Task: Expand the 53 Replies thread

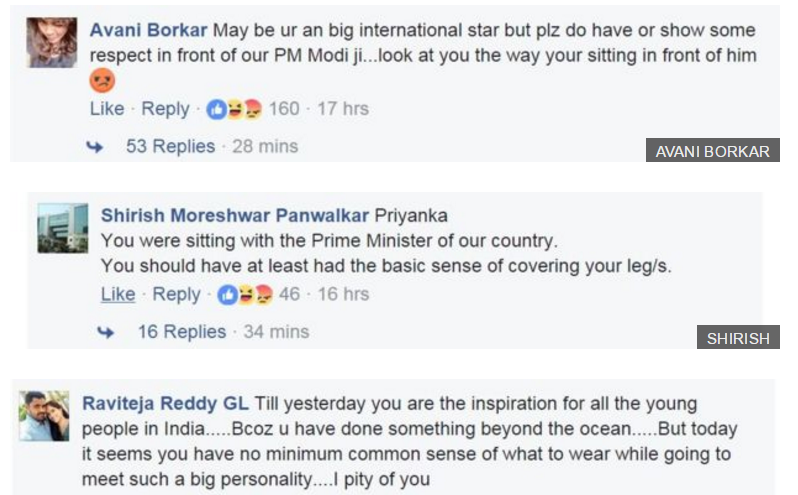Action: (x=170, y=146)
